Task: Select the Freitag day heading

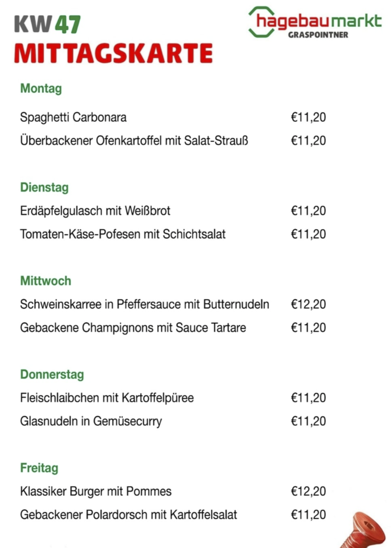Action: [x=39, y=468]
